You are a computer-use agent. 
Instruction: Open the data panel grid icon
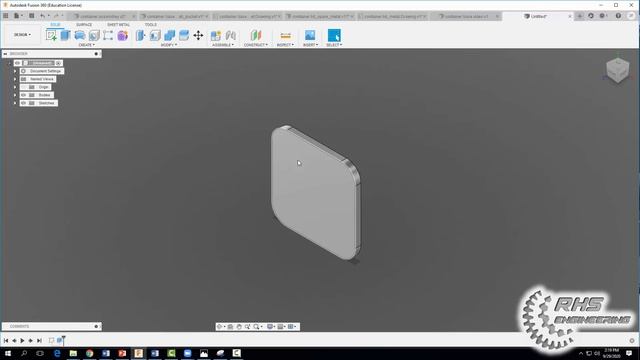click(x=6, y=16)
